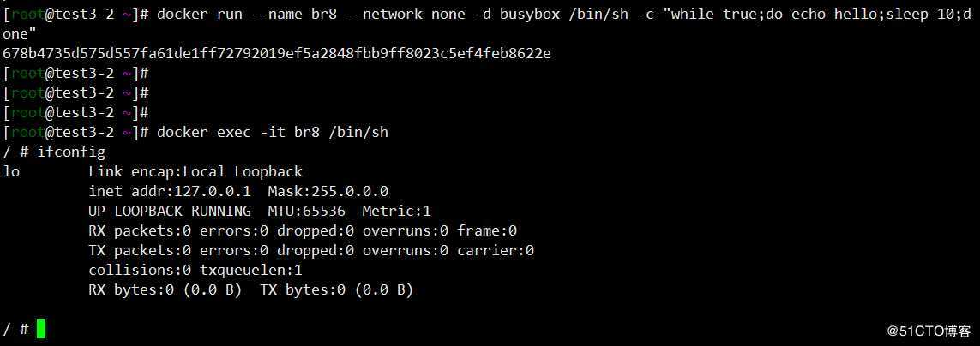Click the 'lo' interface name
Viewport: 980px width, 346px height.
click(x=12, y=171)
